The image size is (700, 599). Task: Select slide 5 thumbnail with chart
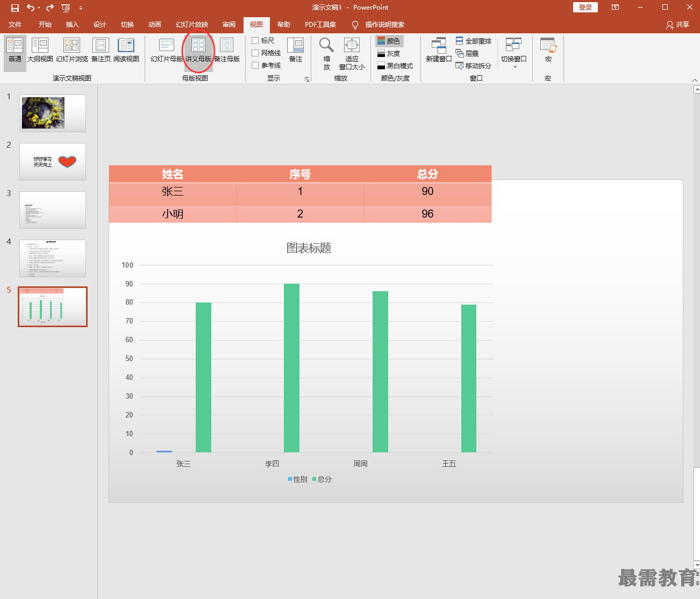(x=53, y=307)
